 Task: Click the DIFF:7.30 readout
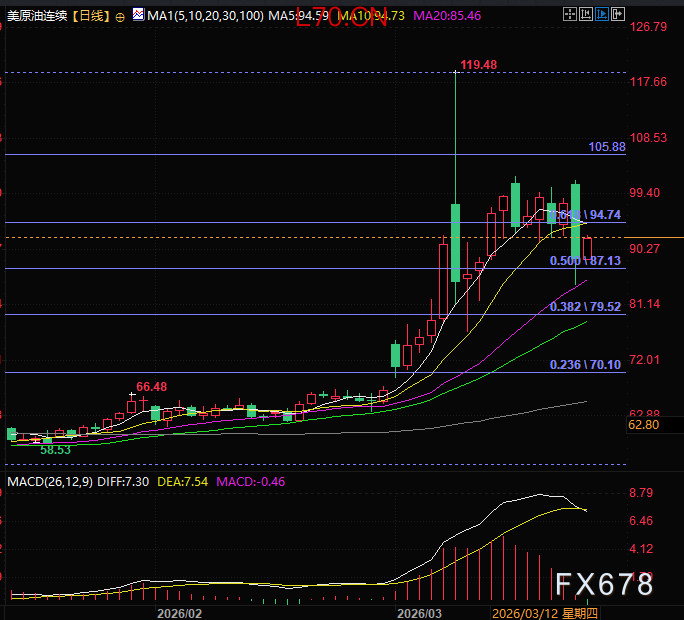[x=123, y=482]
